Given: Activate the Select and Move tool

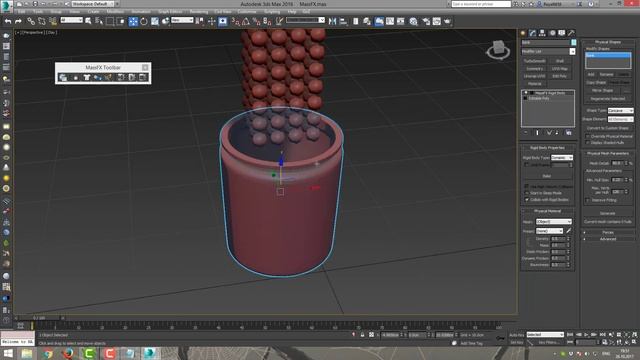Looking at the screenshot, I should click(133, 21).
